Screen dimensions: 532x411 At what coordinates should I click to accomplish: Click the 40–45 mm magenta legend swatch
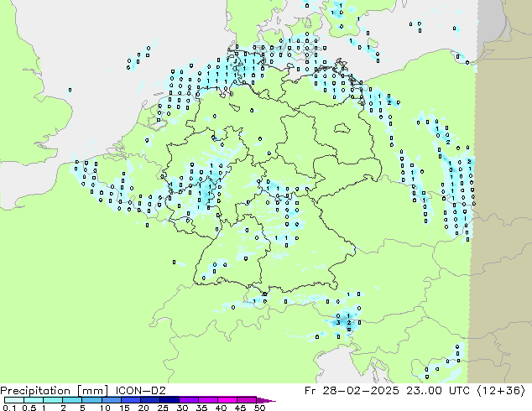[x=227, y=400]
